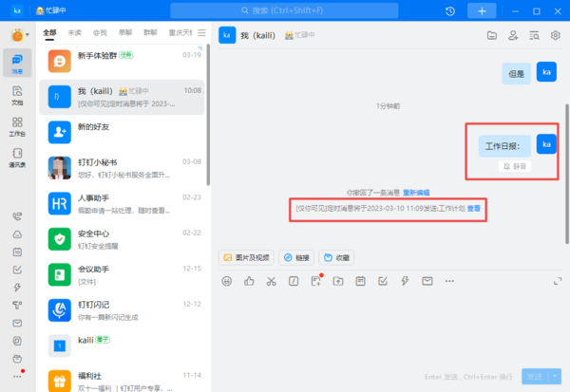
Task: Open the calendar icon in left sidebar
Action: tap(17, 253)
